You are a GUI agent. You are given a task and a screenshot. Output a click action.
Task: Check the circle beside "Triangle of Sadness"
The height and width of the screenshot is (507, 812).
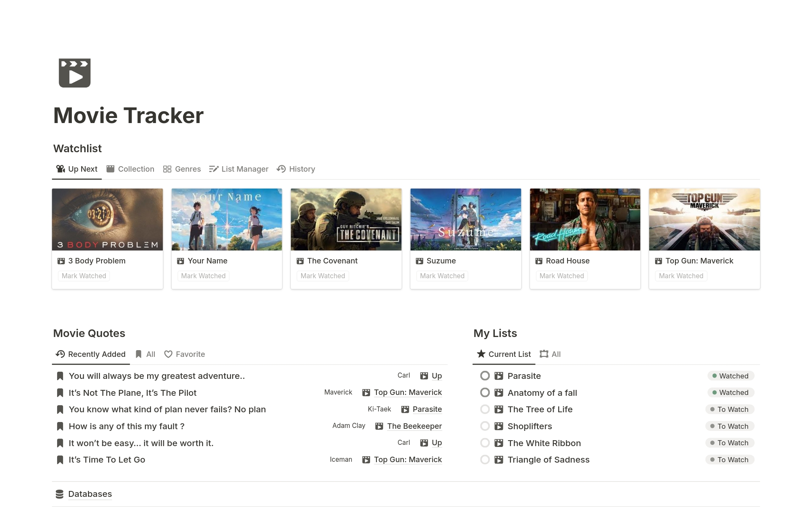(485, 460)
